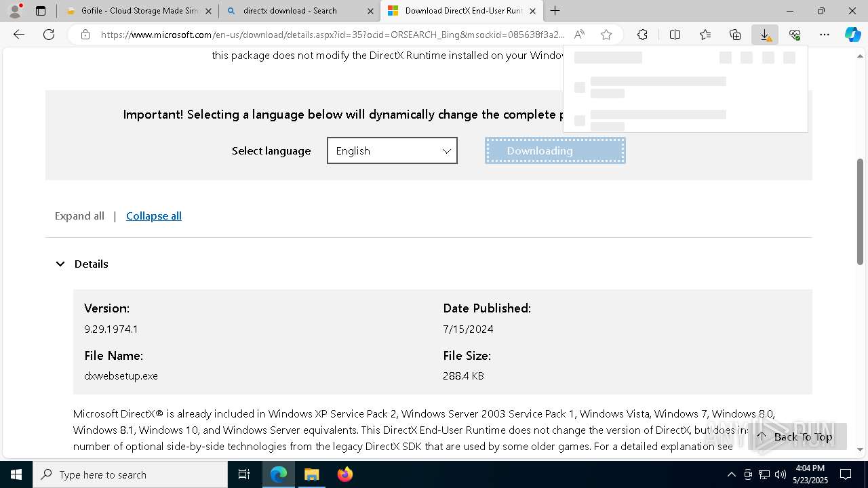Launch Copilot sidebar

[852, 35]
